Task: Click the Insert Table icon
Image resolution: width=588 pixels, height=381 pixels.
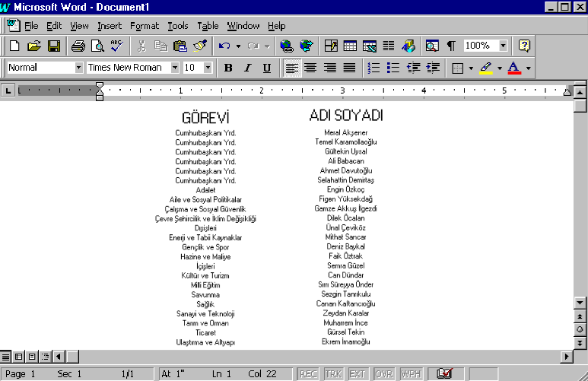Action: (x=350, y=46)
